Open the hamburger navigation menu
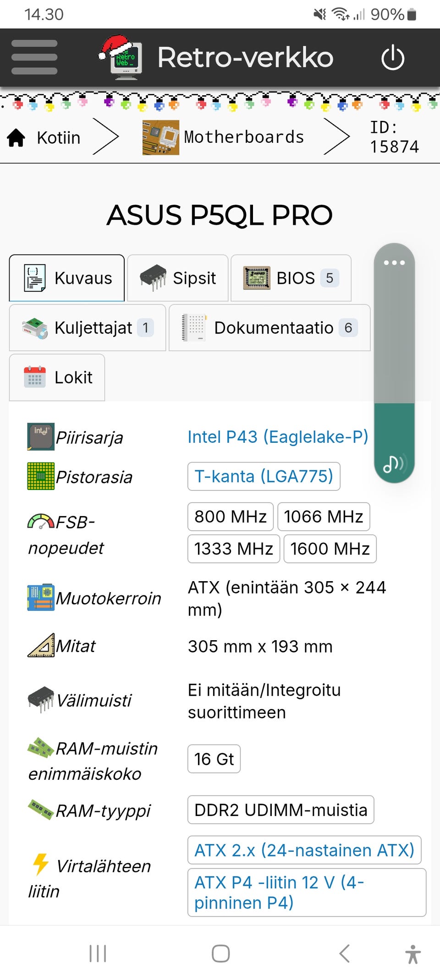This screenshot has height=980, width=440. click(34, 57)
